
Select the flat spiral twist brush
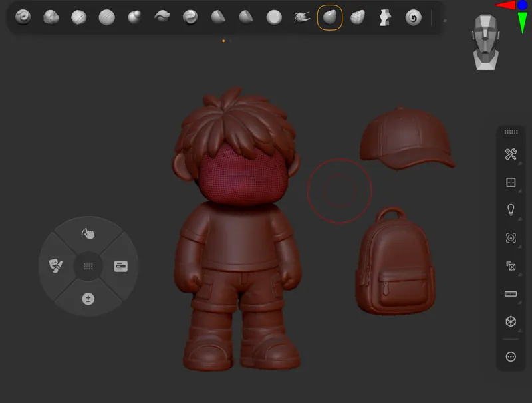coord(413,18)
